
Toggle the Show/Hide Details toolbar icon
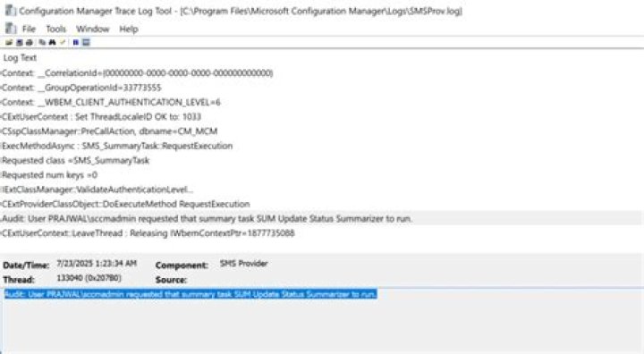tap(86, 42)
